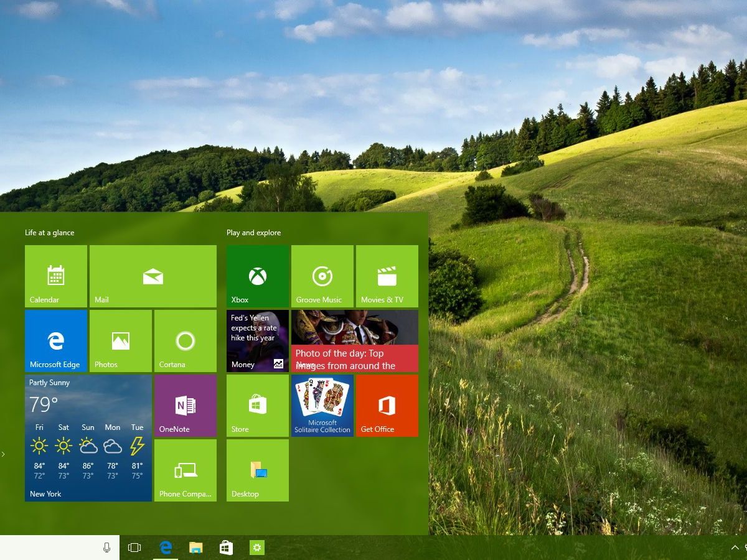Viewport: 747px width, 560px height.
Task: Open Task View from the taskbar
Action: click(134, 548)
